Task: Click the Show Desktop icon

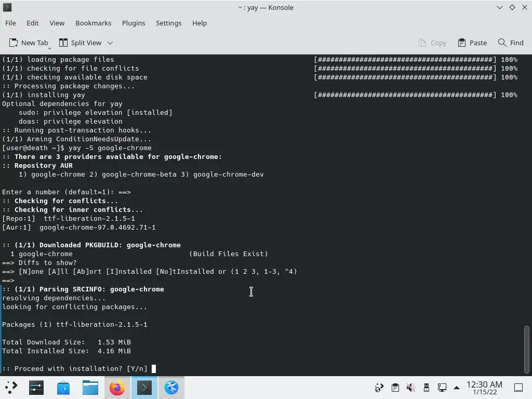Action: [518, 388]
